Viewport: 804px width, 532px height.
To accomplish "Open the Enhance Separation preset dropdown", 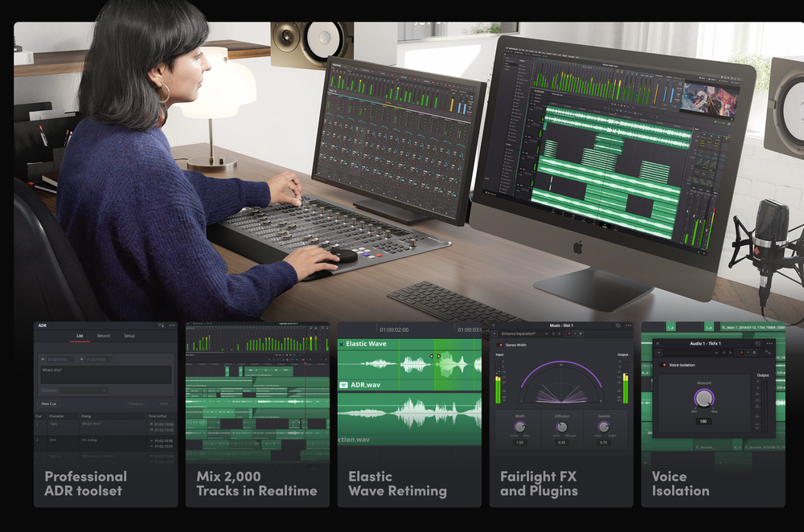I will click(x=524, y=334).
